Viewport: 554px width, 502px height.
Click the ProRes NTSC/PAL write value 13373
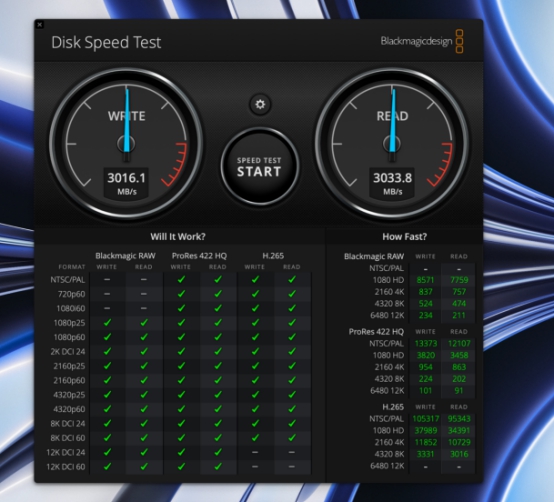[x=426, y=344]
